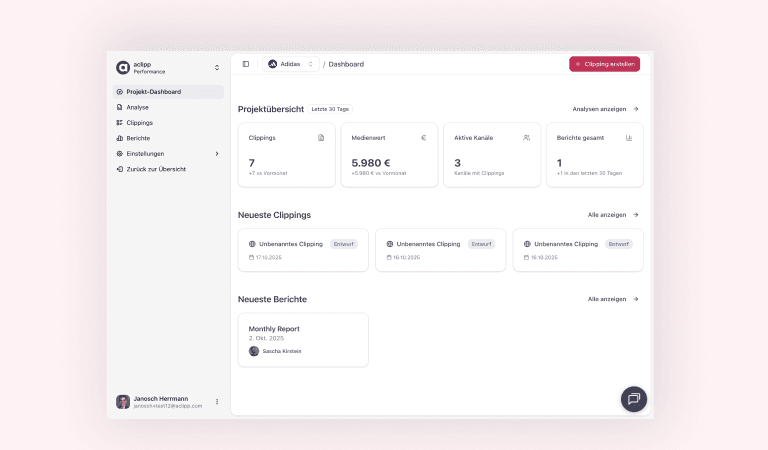Open user menu next to Janosch Herrmann

217,402
